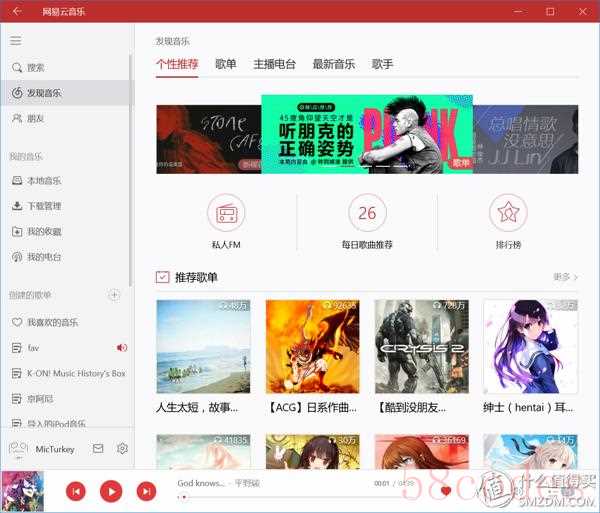Screen dimensions: 600x513
Task: Open settings gear in sidebar footer
Action: pos(122,449)
